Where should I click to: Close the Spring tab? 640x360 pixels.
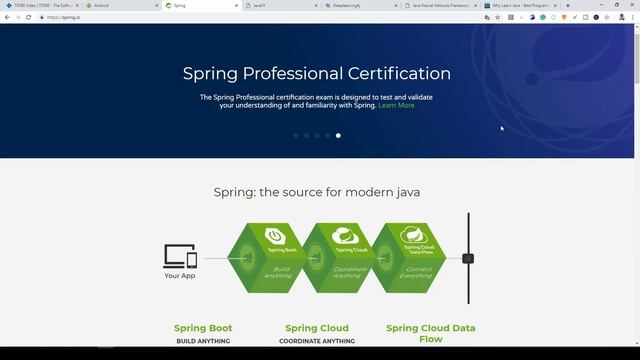(x=236, y=6)
